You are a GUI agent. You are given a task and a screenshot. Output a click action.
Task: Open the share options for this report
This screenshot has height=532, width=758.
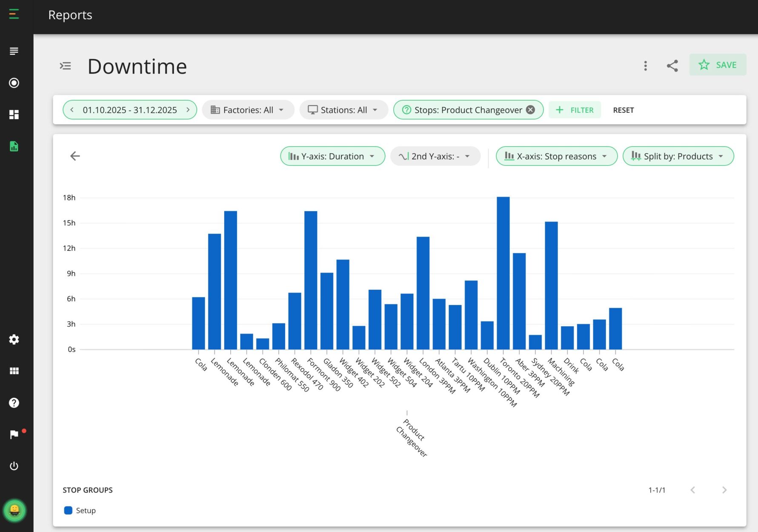672,66
